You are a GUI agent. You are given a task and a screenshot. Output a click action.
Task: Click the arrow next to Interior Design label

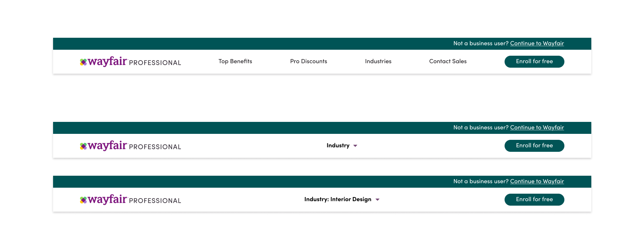click(378, 200)
